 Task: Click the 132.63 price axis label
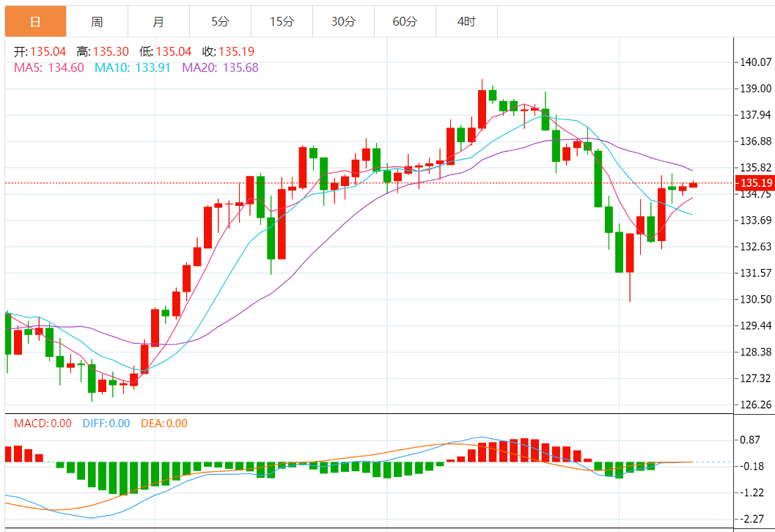coord(756,246)
